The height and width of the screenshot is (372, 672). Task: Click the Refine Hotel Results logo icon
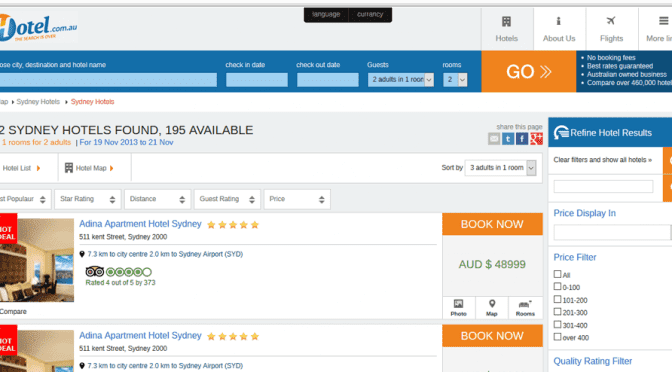click(x=561, y=132)
